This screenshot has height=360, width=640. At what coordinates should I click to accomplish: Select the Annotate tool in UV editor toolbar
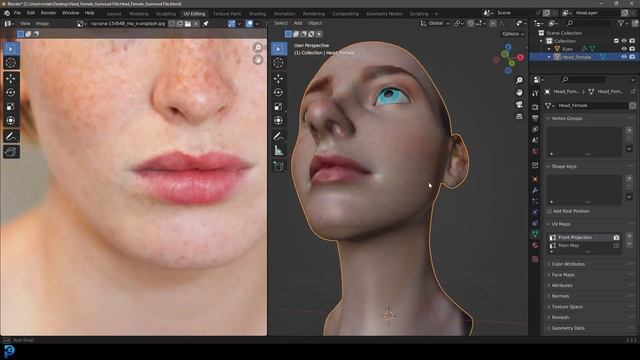click(x=11, y=136)
